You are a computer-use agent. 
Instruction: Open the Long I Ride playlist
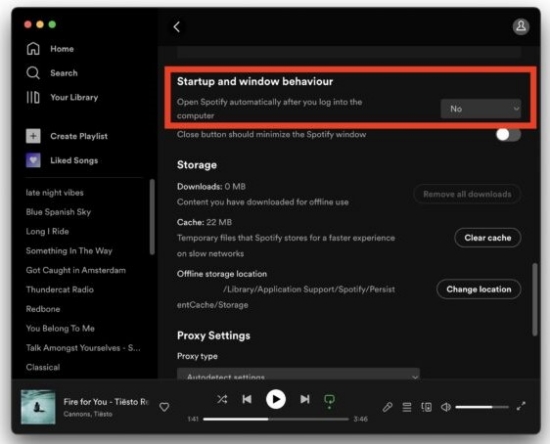click(47, 231)
